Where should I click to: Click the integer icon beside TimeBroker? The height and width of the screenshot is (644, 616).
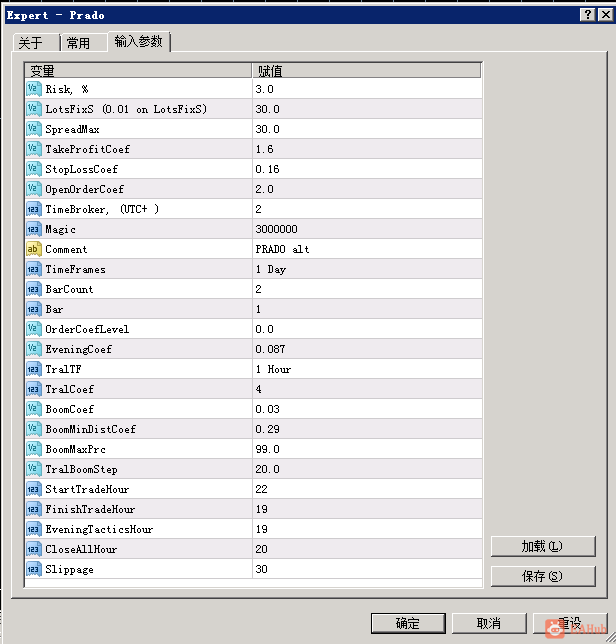(x=34, y=209)
